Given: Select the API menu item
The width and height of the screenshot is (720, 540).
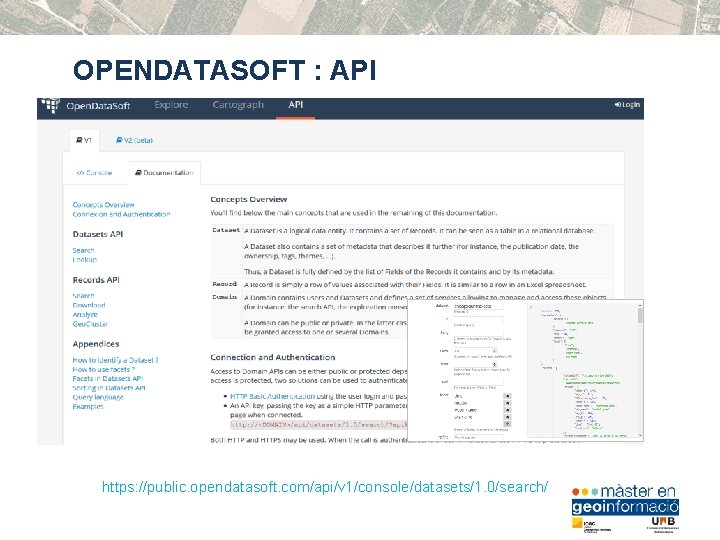Looking at the screenshot, I should pos(296,105).
